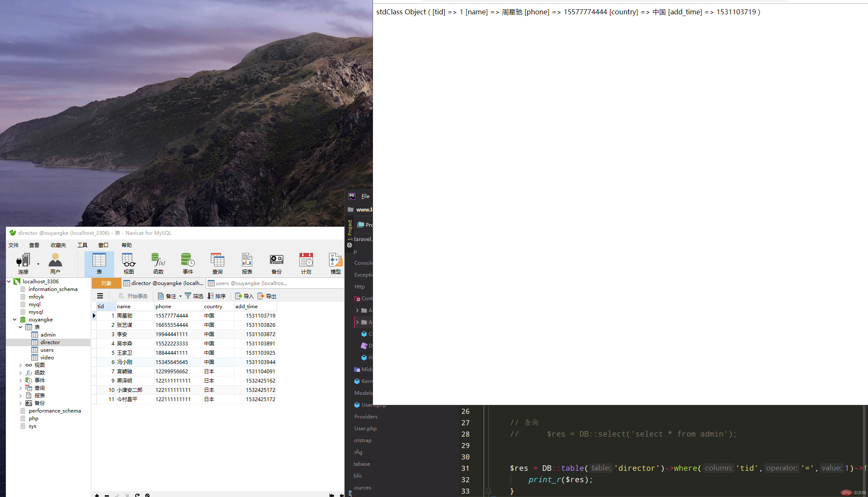Open the 收藏夹 menu in Navicat
The width and height of the screenshot is (868, 497).
tap(58, 245)
